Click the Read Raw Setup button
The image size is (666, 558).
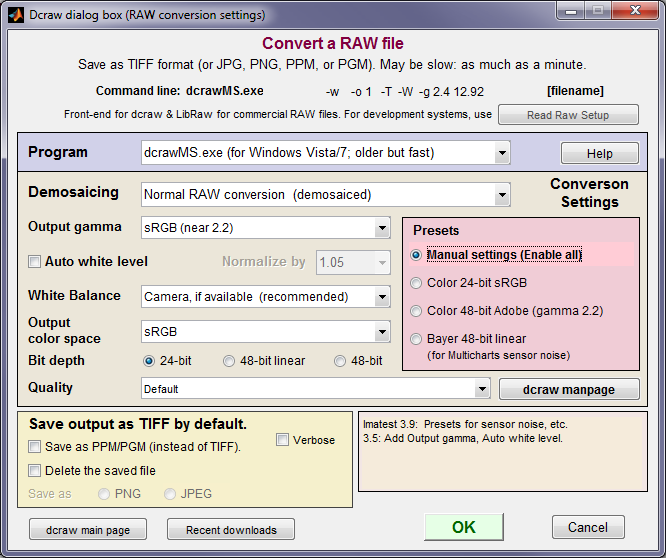pyautogui.click(x=568, y=115)
